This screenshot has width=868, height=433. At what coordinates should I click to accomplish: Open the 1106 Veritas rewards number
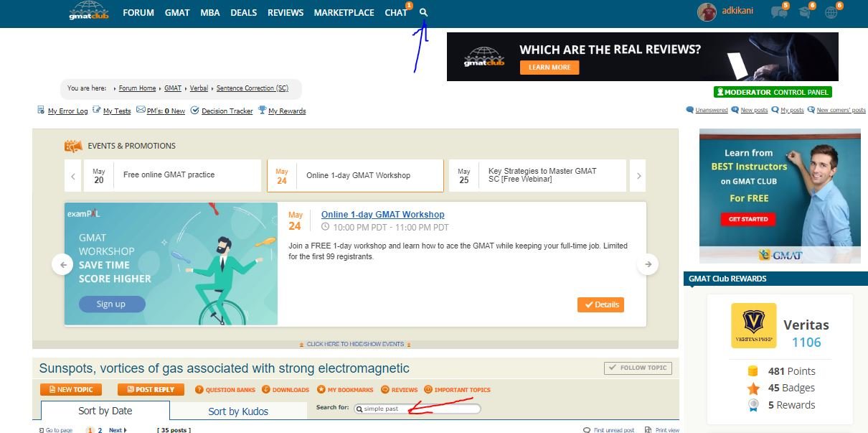point(806,343)
